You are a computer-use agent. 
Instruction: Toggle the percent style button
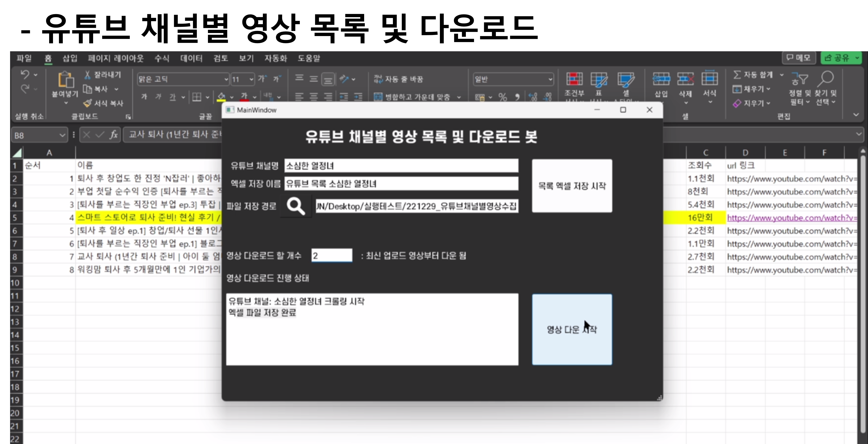click(x=502, y=97)
